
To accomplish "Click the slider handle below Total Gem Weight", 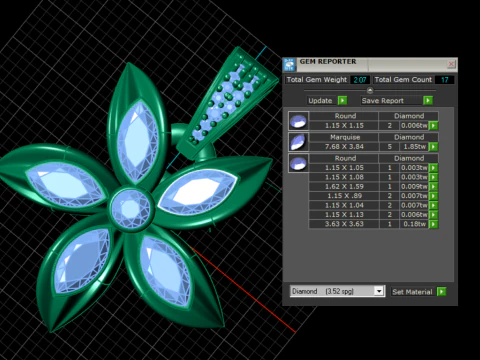I will coord(370,90).
